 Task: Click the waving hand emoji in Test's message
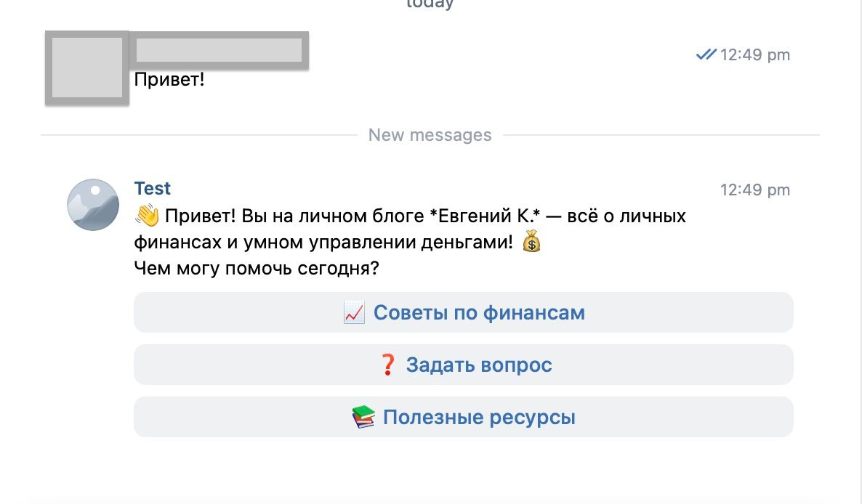[x=146, y=215]
